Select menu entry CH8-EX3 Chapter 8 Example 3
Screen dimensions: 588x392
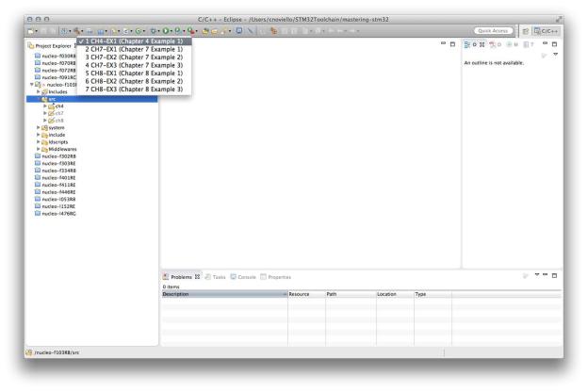[134, 90]
